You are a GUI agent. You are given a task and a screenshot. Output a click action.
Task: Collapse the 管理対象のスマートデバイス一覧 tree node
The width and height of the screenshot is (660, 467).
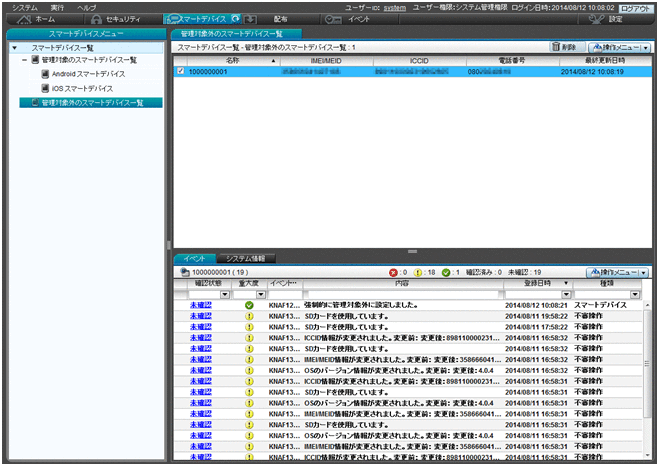(24, 60)
